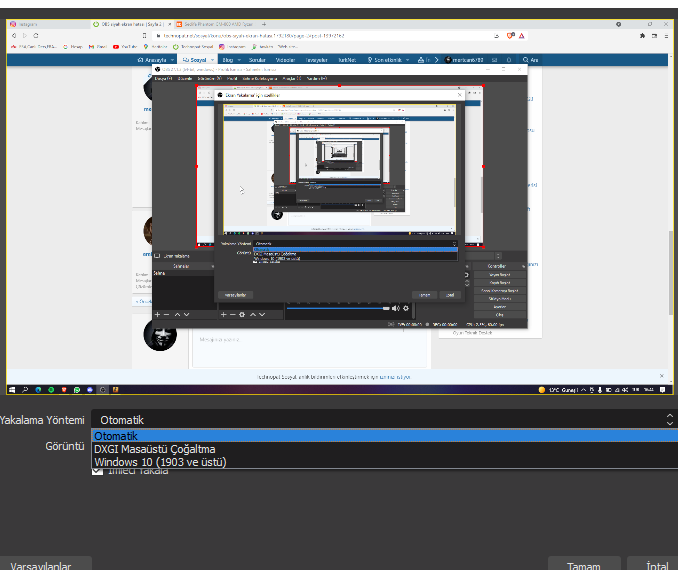Click the taskbar search magnifier icon
Screen dimensions: 678x570
coord(25,390)
